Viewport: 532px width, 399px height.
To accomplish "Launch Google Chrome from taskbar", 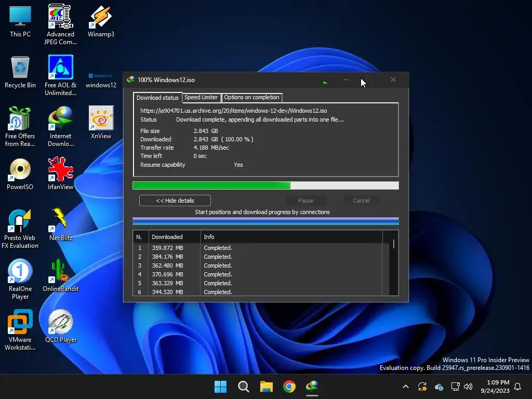I will click(x=289, y=387).
